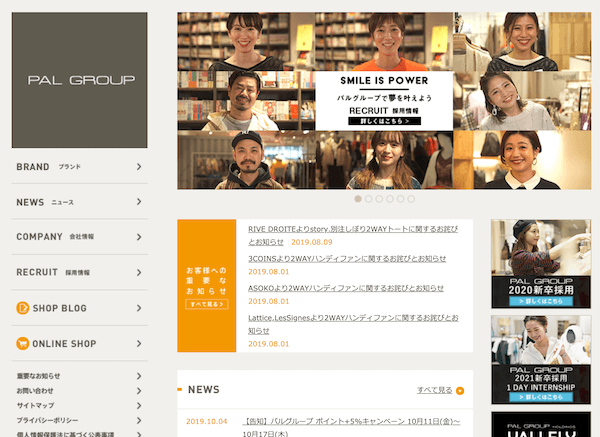Select the fourth carousel slide dot

[x=390, y=199]
